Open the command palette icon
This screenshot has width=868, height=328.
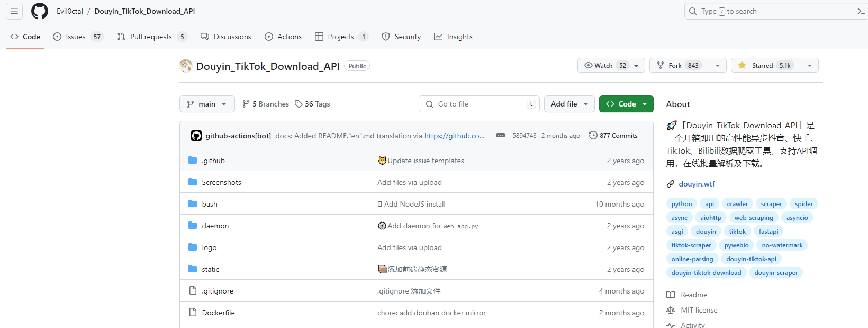[x=861, y=11]
